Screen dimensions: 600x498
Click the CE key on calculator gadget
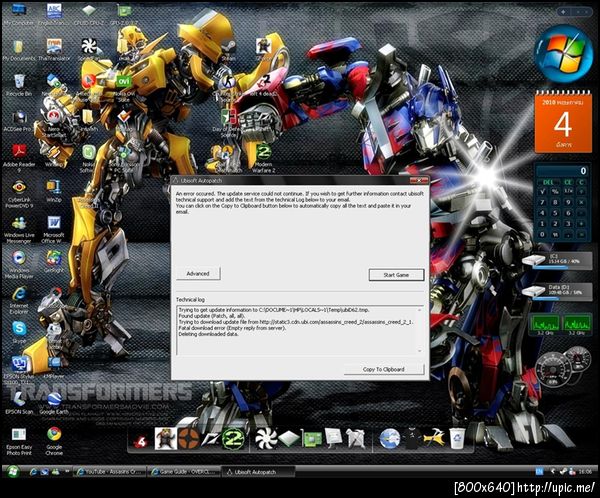[568, 182]
